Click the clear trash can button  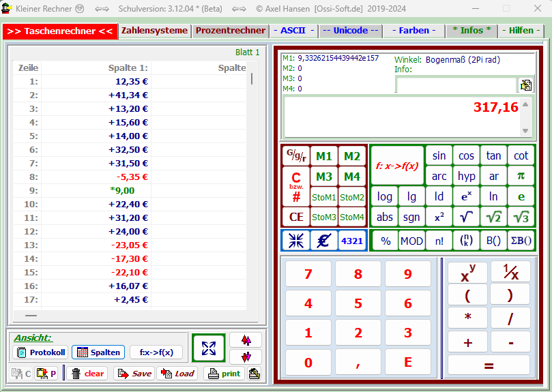click(88, 374)
